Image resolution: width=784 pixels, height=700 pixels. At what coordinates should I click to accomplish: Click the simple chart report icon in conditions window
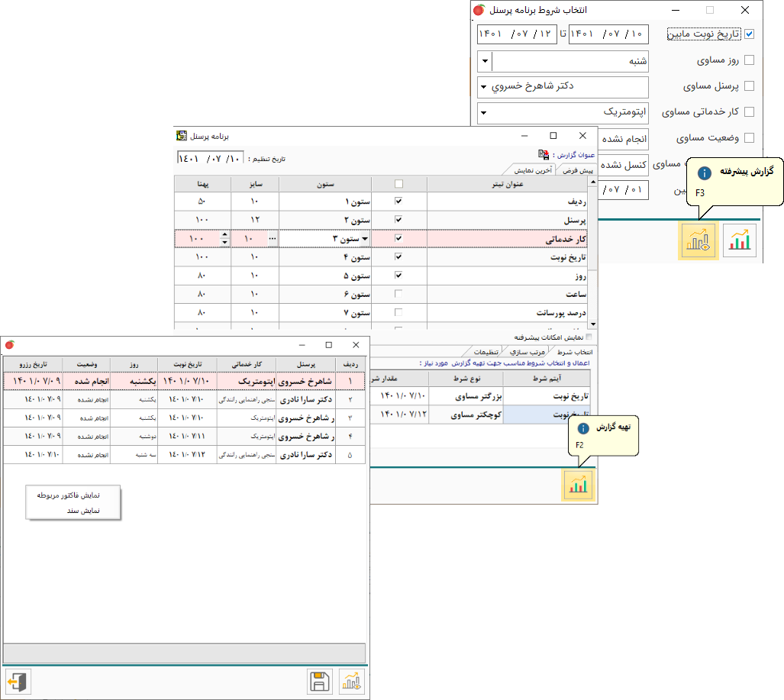(738, 241)
